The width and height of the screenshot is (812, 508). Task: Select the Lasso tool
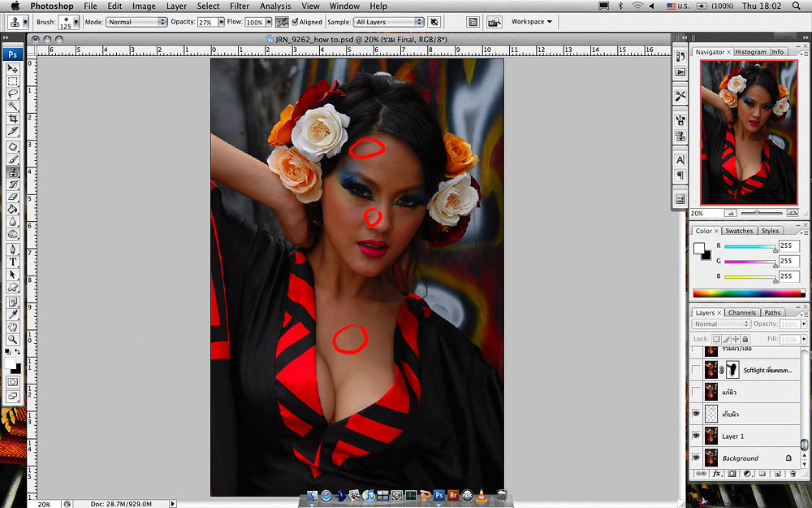tap(12, 93)
